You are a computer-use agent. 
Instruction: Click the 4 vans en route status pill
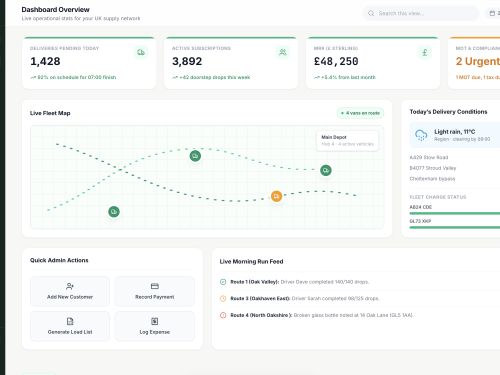click(360, 113)
